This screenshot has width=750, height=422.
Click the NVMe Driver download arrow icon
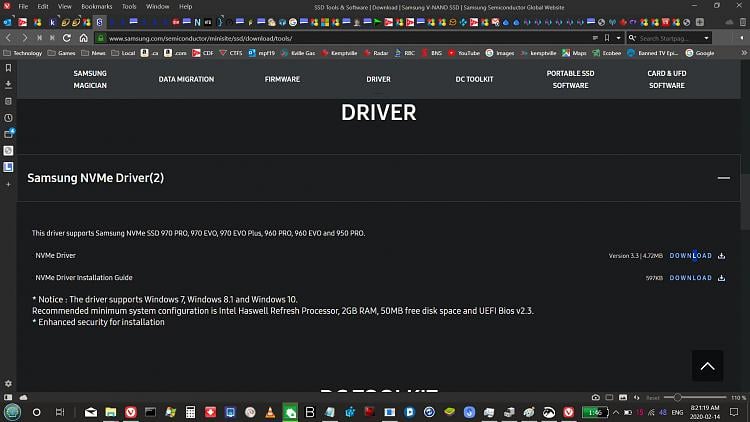click(721, 256)
